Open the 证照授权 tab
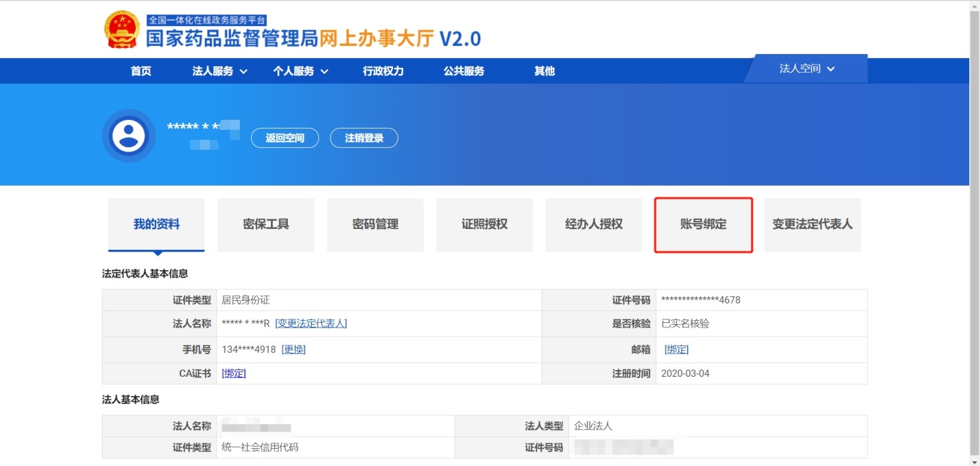The image size is (980, 466). point(484,224)
